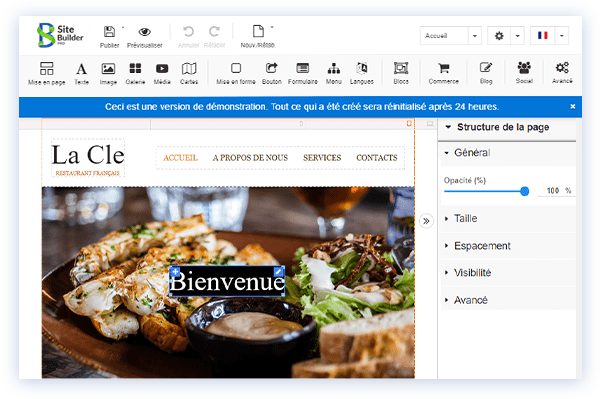Click the La Cle site title
The height and width of the screenshot is (399, 600).
coord(88,155)
